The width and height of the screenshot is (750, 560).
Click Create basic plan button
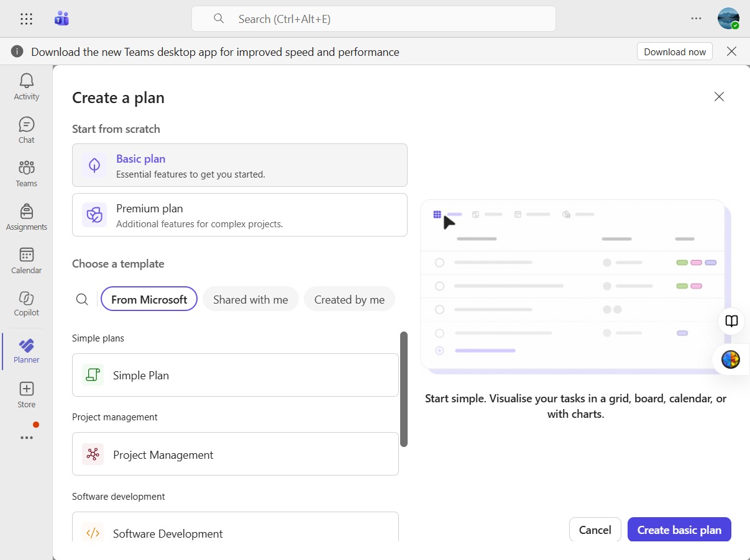tap(679, 530)
